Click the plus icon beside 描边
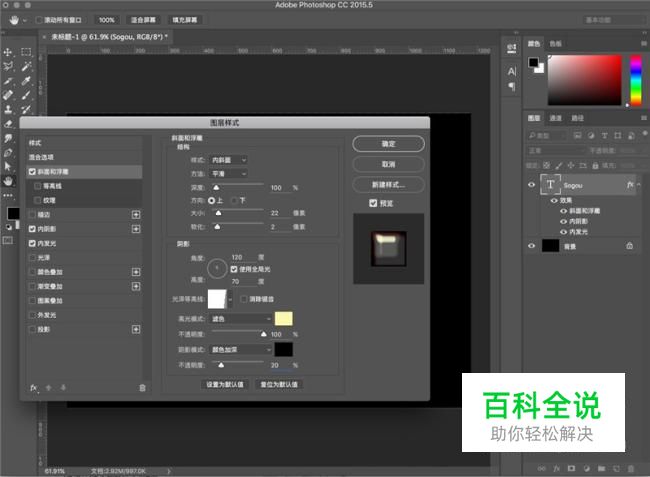Viewport: 650px width, 477px height. [x=136, y=215]
